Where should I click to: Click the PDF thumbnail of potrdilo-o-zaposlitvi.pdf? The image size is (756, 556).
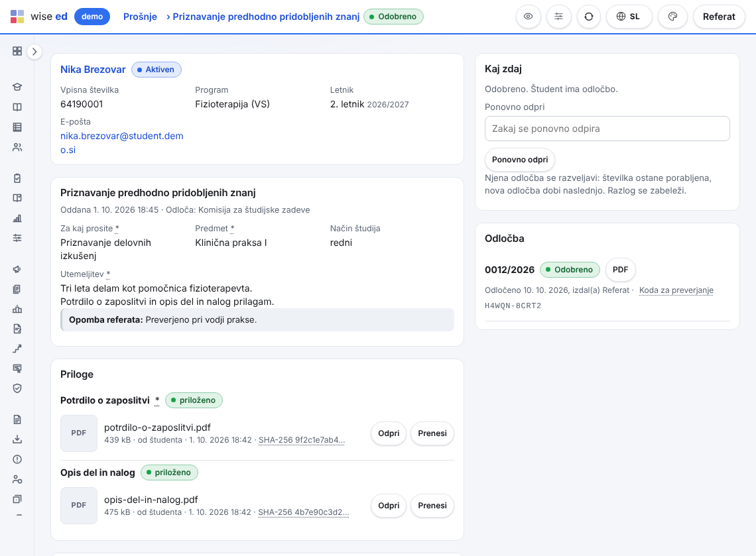tap(79, 433)
